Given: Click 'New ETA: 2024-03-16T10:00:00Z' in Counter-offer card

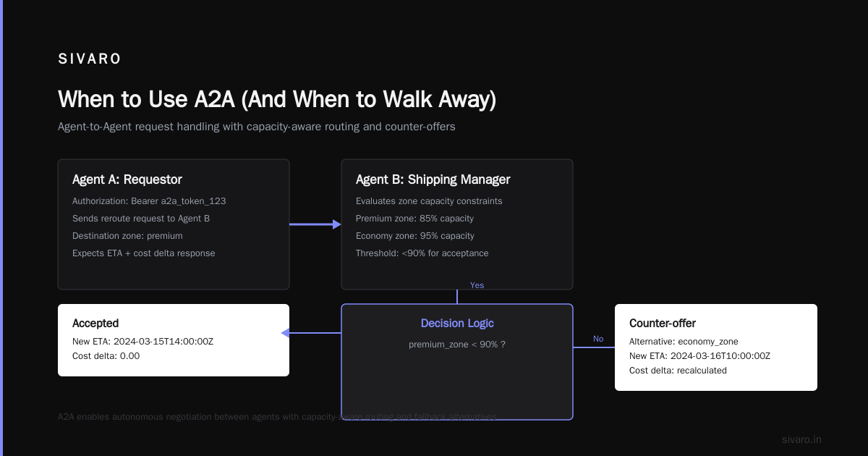Looking at the screenshot, I should (x=700, y=356).
